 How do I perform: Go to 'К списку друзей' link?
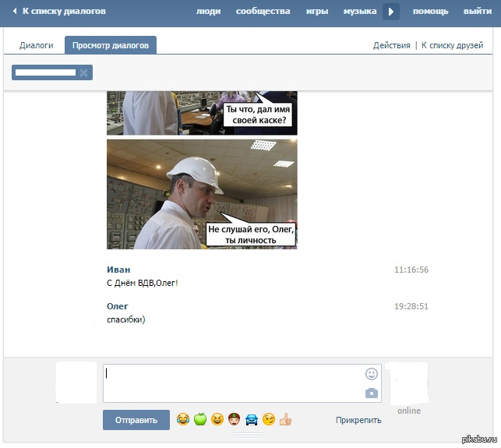pyautogui.click(x=452, y=45)
